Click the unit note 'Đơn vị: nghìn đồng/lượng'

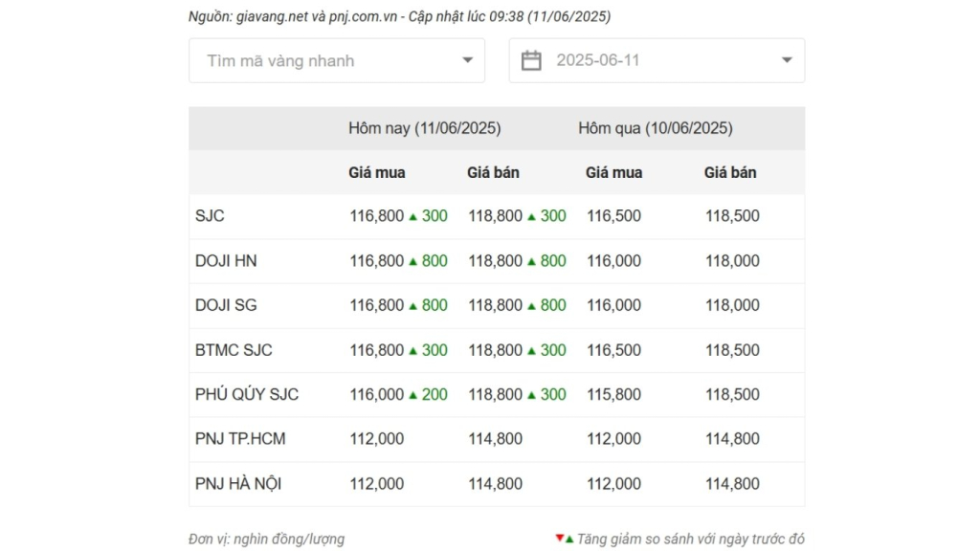266,540
